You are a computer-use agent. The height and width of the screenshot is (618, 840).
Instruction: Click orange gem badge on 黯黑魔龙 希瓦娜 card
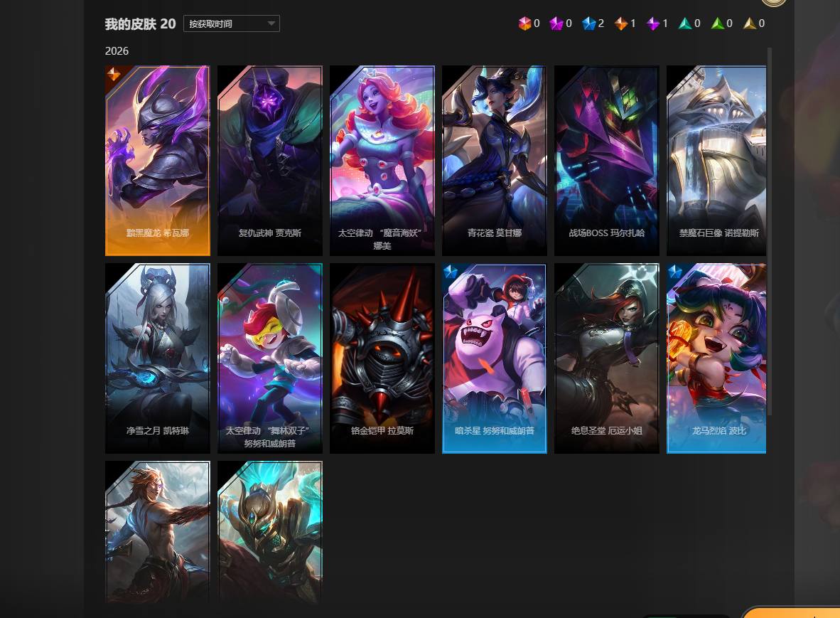click(x=114, y=74)
